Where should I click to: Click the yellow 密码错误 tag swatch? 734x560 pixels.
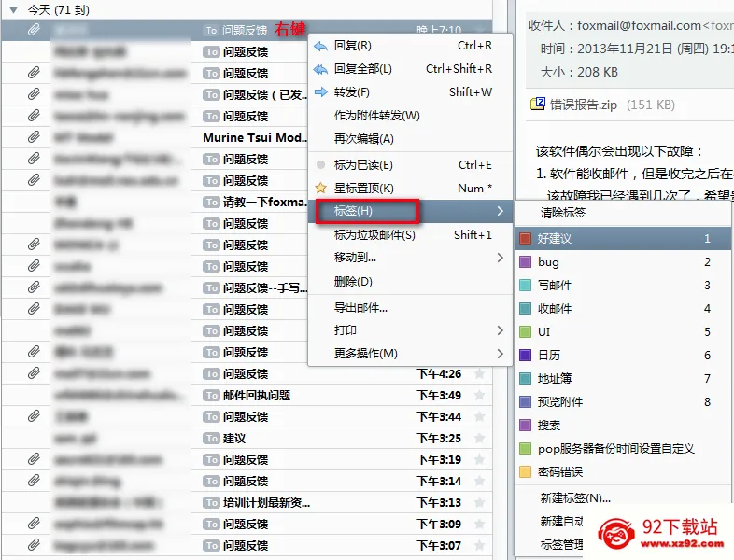coord(525,471)
